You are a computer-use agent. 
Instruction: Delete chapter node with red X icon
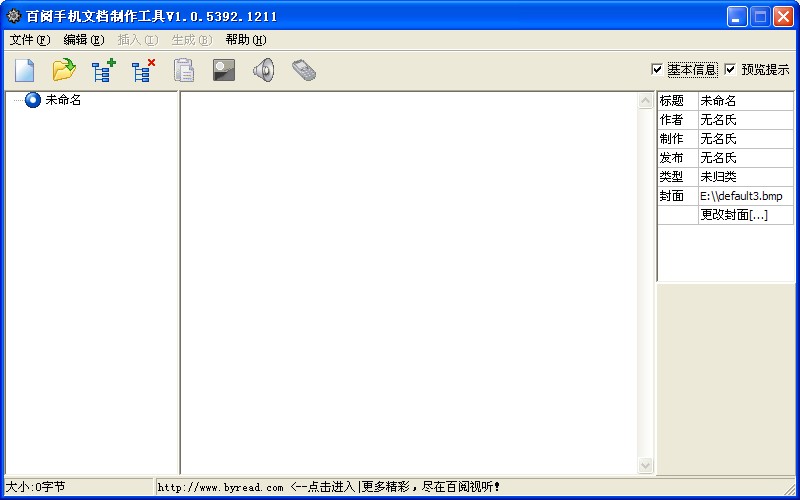point(143,70)
